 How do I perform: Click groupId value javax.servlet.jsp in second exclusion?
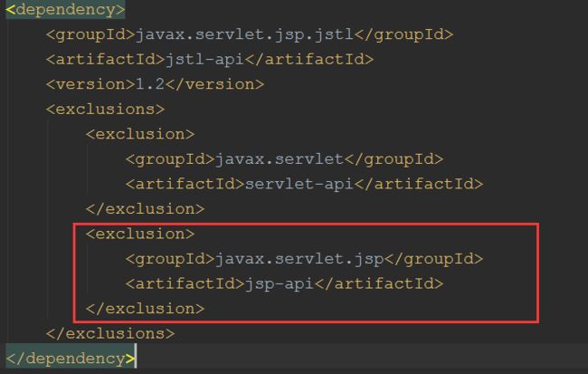pos(299,259)
